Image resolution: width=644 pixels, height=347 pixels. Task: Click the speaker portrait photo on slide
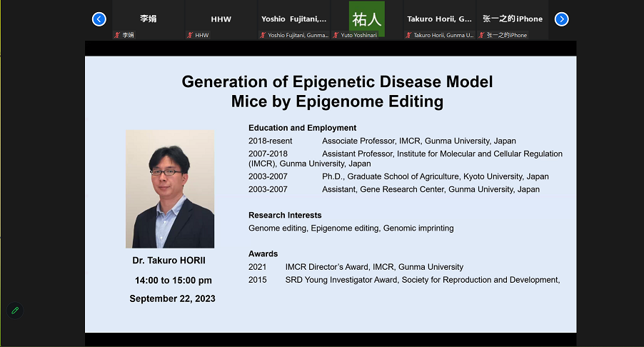point(170,189)
